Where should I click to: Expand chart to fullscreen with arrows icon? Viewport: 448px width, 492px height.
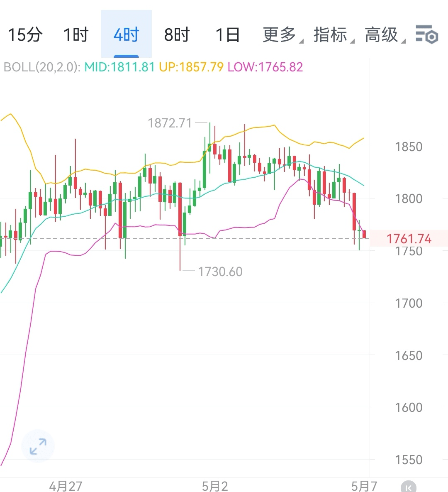[x=38, y=446]
